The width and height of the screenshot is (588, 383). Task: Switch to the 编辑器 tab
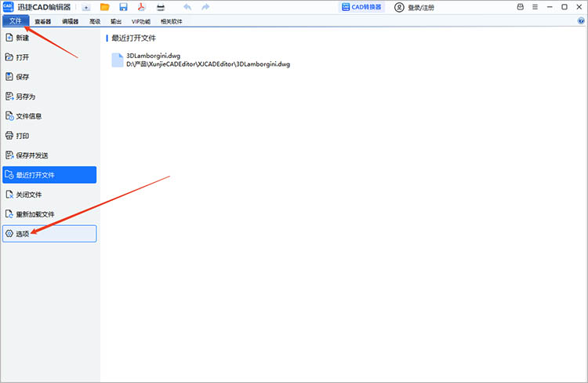tap(69, 21)
